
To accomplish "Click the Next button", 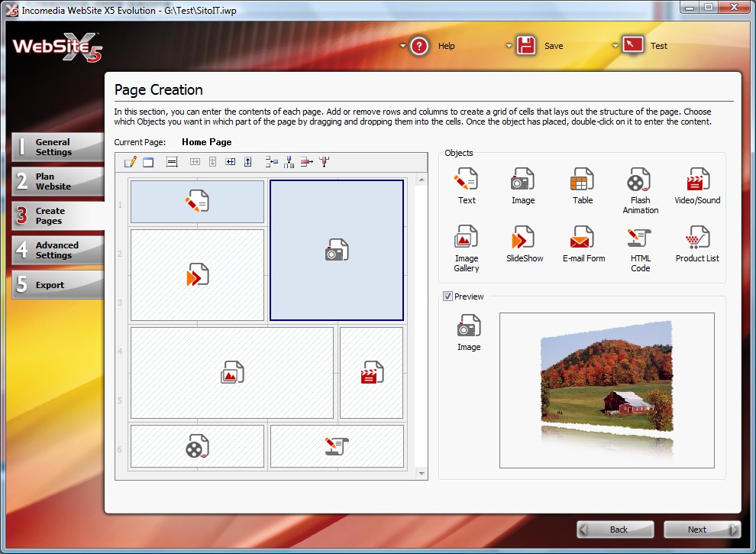I will (703, 530).
